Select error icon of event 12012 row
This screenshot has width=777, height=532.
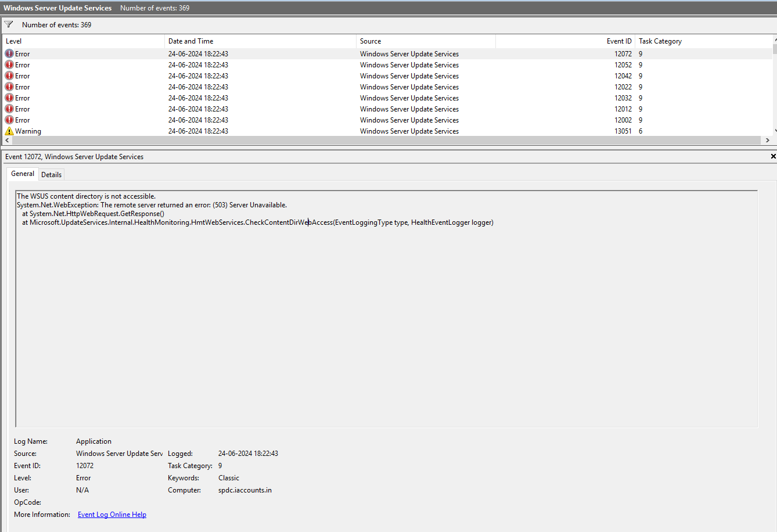click(x=9, y=109)
